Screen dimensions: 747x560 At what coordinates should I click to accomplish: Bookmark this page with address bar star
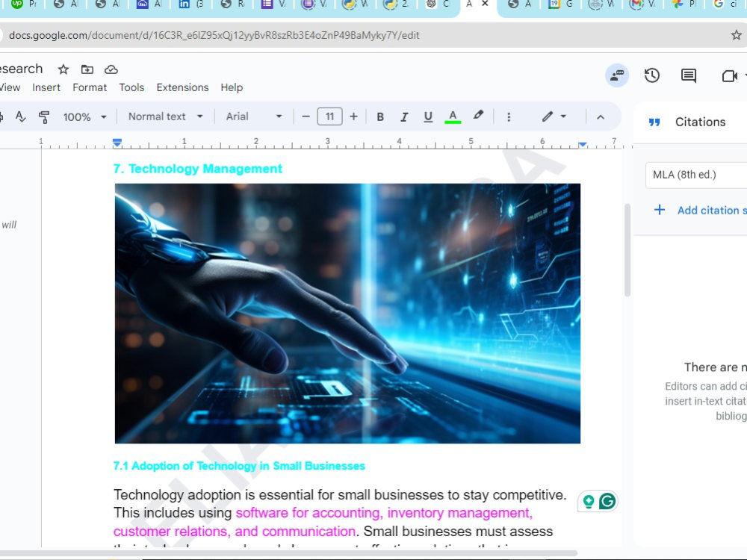coord(736,35)
